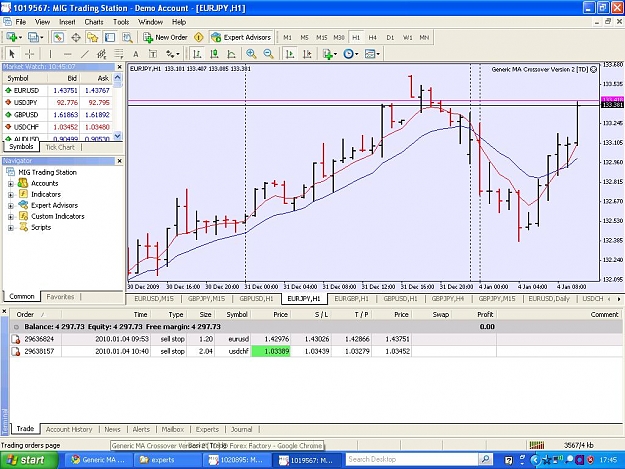
Task: Click the Zoom Out magnifier icon
Action: tap(269, 53)
